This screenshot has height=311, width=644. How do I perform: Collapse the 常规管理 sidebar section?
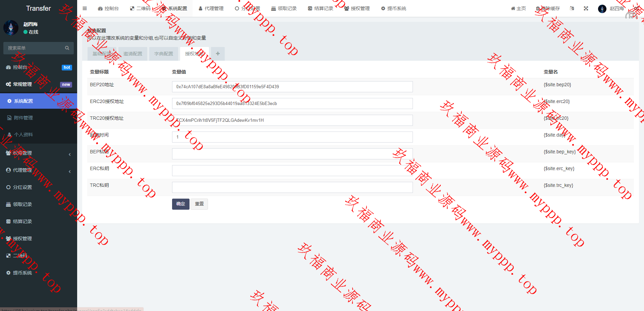click(x=38, y=84)
